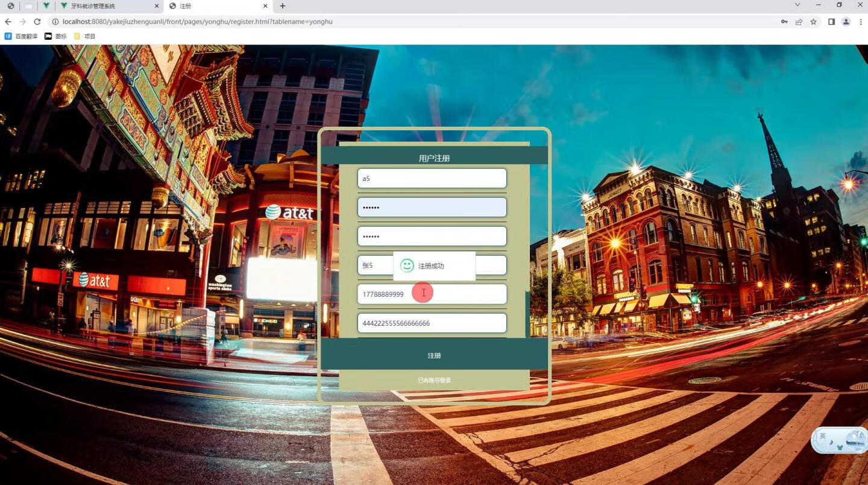
Task: Switch to the 牙科就诊管理系统 tab
Action: pos(110,6)
